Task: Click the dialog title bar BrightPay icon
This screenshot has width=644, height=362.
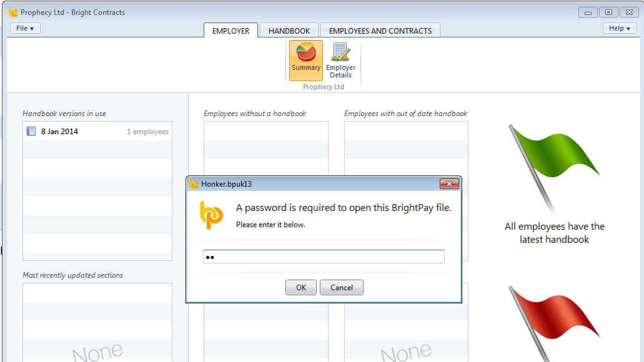Action: pyautogui.click(x=194, y=184)
